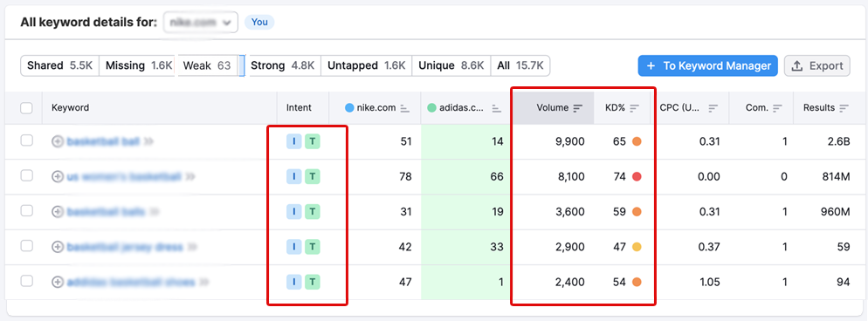Click the Informational I badge in 8,100 row
868x321 pixels.
[x=294, y=177]
